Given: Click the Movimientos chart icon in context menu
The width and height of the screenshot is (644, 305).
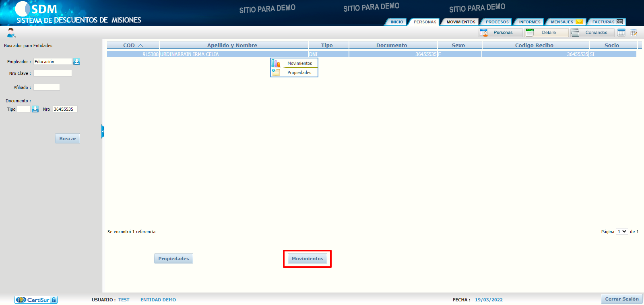Looking at the screenshot, I should point(276,63).
